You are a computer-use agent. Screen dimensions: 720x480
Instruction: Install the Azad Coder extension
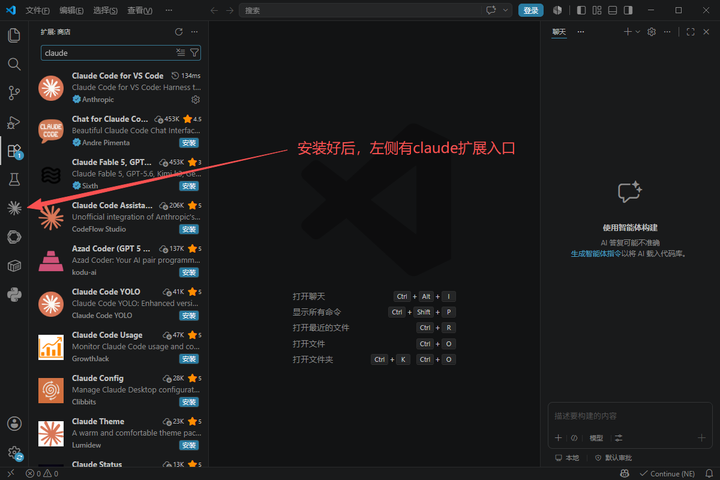(x=189, y=272)
